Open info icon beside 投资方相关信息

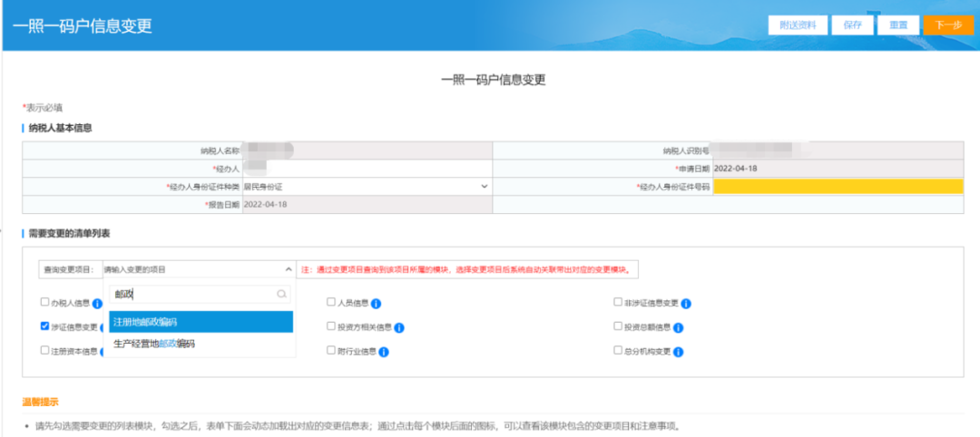click(x=399, y=328)
